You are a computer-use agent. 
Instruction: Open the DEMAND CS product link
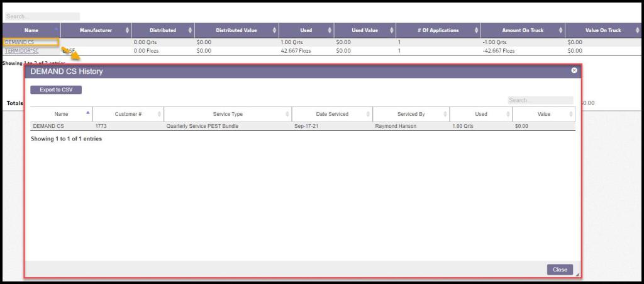(19, 42)
